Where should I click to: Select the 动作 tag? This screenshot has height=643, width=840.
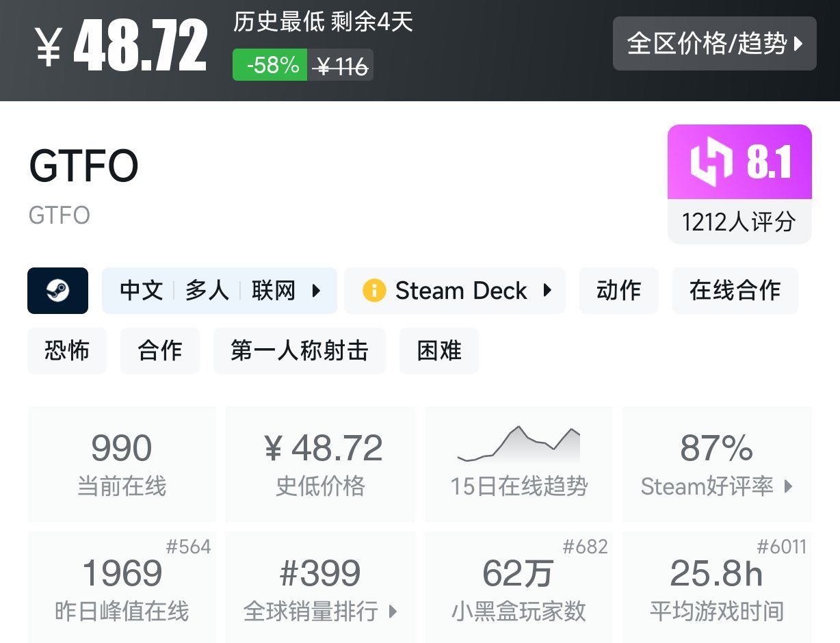(x=618, y=290)
